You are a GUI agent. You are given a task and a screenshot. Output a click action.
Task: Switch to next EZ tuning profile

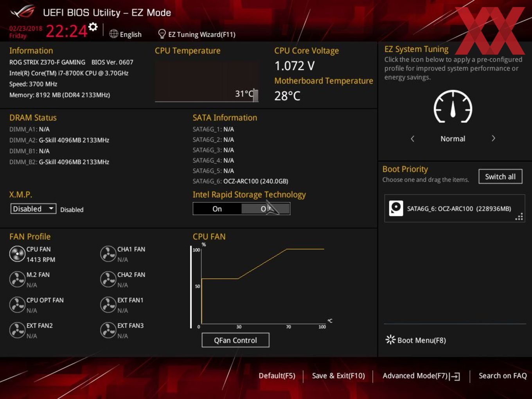coord(493,138)
